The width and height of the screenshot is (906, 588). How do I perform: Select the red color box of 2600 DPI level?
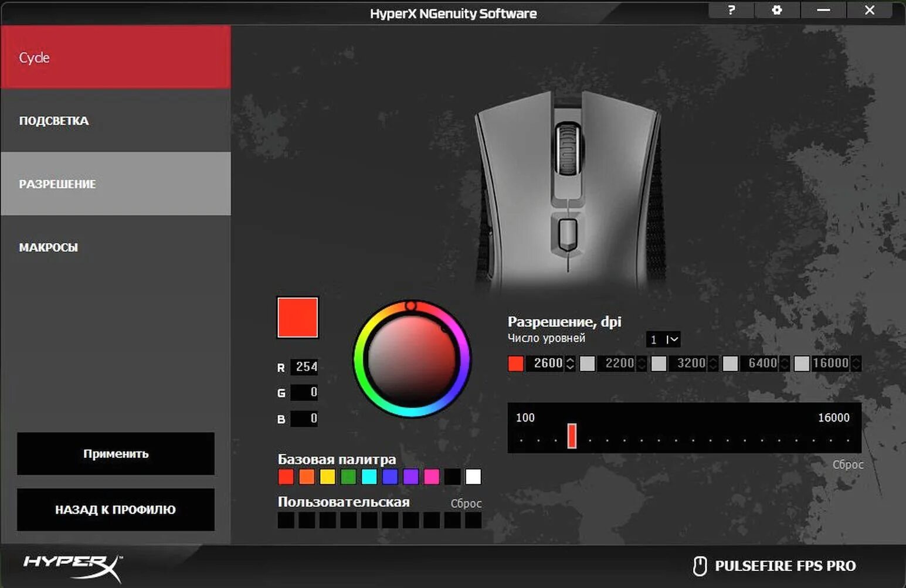coord(516,363)
